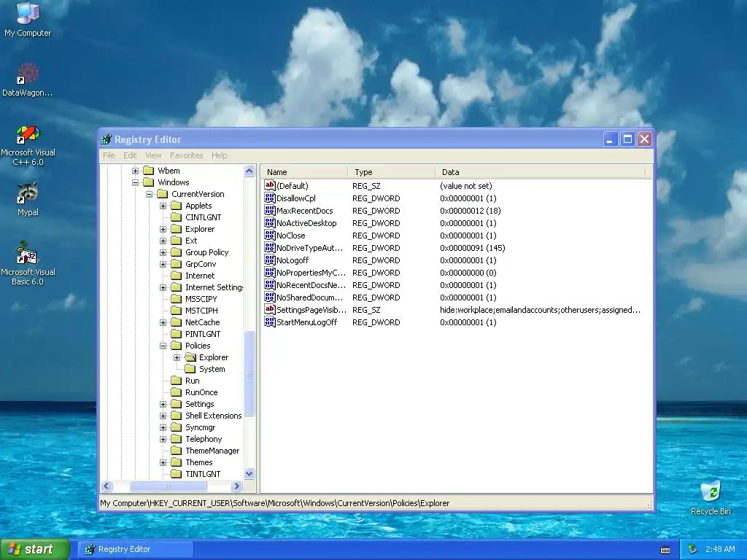Collapse the Windows tree node
The height and width of the screenshot is (560, 747).
tap(135, 182)
